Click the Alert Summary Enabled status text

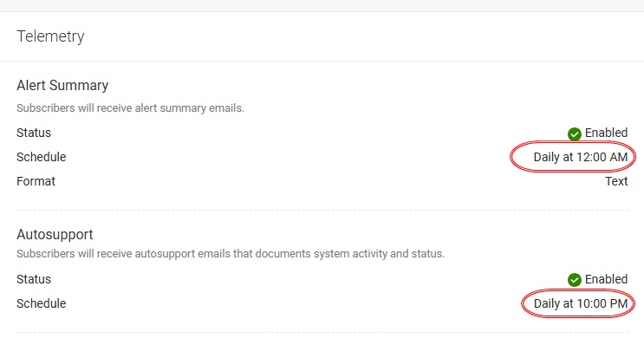pyautogui.click(x=606, y=133)
